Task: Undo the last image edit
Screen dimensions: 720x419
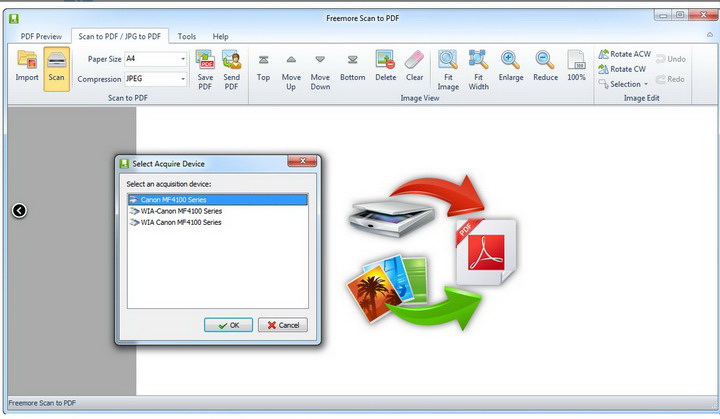Action: pyautogui.click(x=670, y=59)
